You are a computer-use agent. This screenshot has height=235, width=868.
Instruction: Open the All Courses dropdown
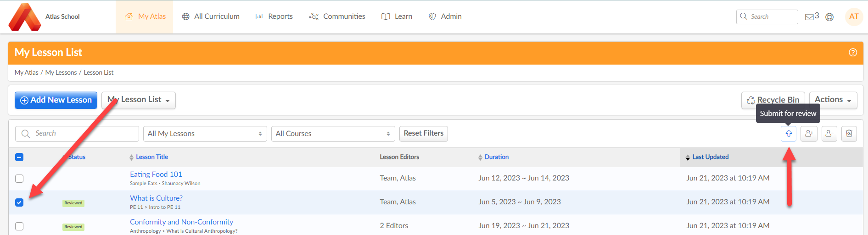point(333,134)
